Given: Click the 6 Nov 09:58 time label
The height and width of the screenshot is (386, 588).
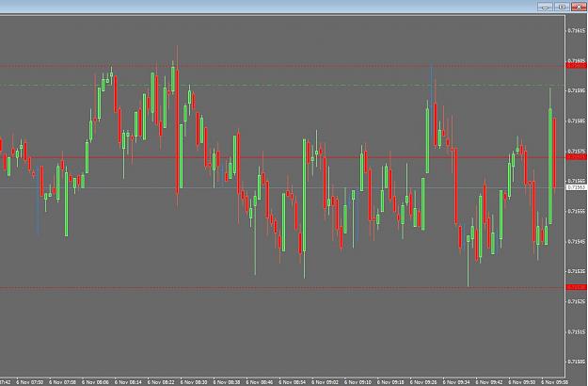Looking at the screenshot, I should (555, 382).
